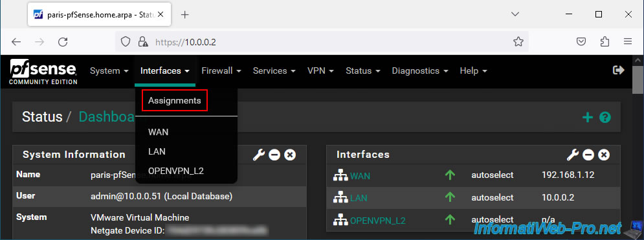The height and width of the screenshot is (240, 644).
Task: Click the VMware Virtual Machine system value
Action: tap(140, 217)
